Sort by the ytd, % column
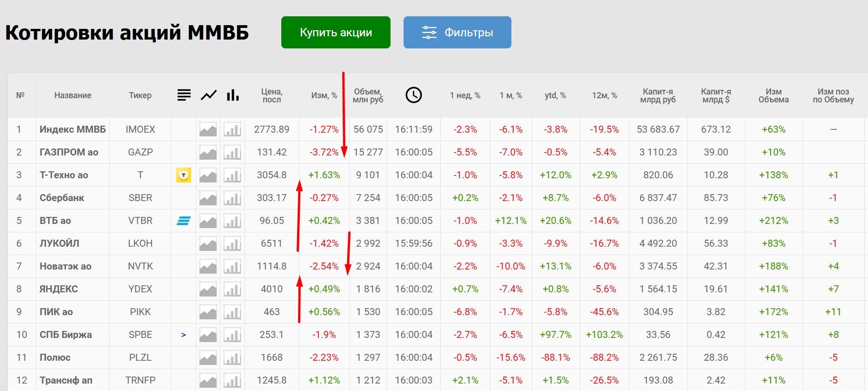Screen dimensions: 868x391 pyautogui.click(x=556, y=95)
